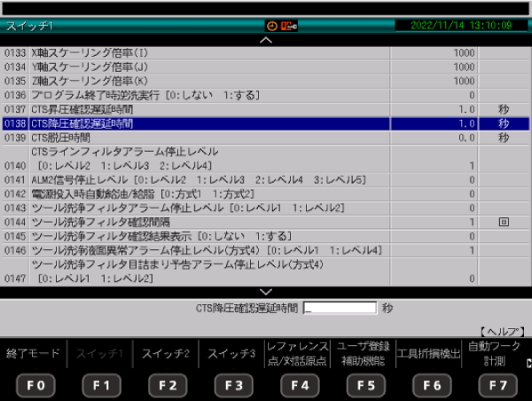Select row 0140 CTSラインフィルタアラーム停止レベル

(x=266, y=159)
